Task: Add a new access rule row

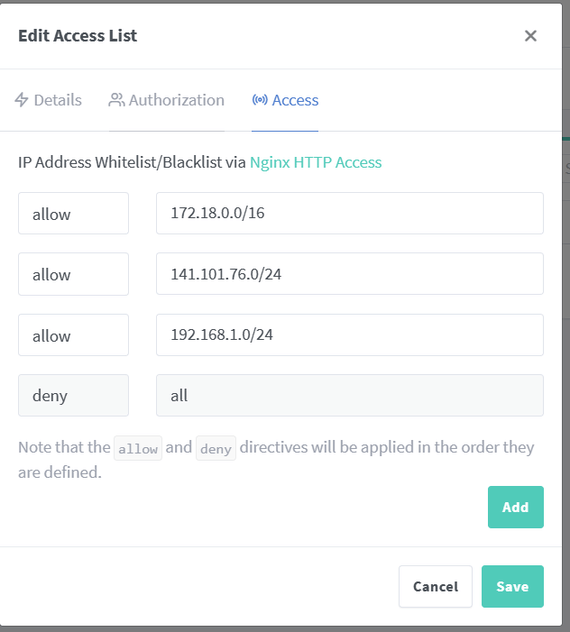Action: pos(516,507)
